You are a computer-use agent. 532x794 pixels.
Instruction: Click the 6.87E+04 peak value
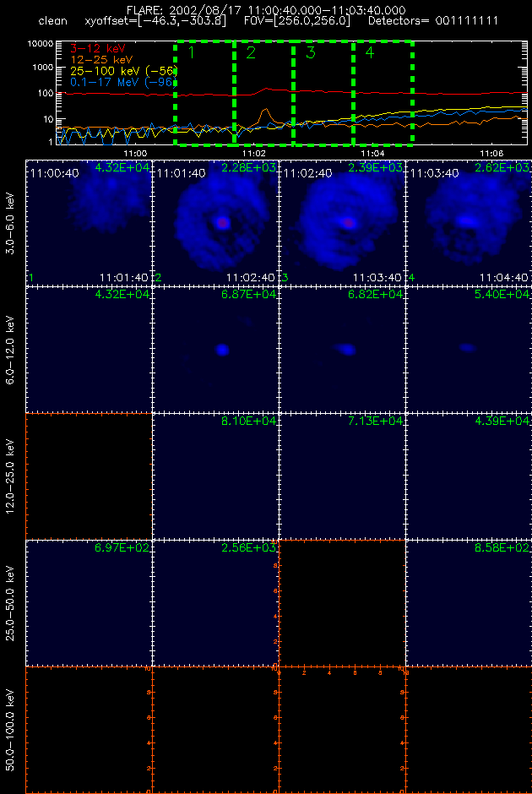click(x=248, y=294)
